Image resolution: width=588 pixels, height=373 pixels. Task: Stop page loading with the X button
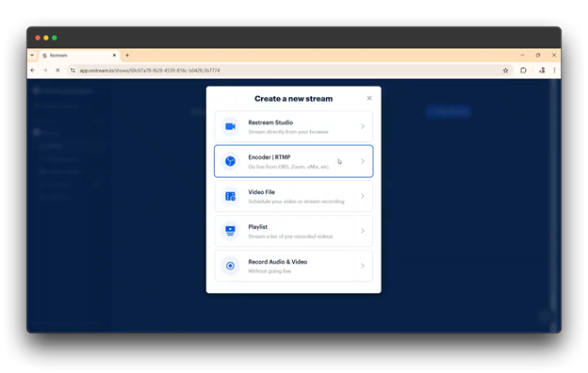coord(57,70)
